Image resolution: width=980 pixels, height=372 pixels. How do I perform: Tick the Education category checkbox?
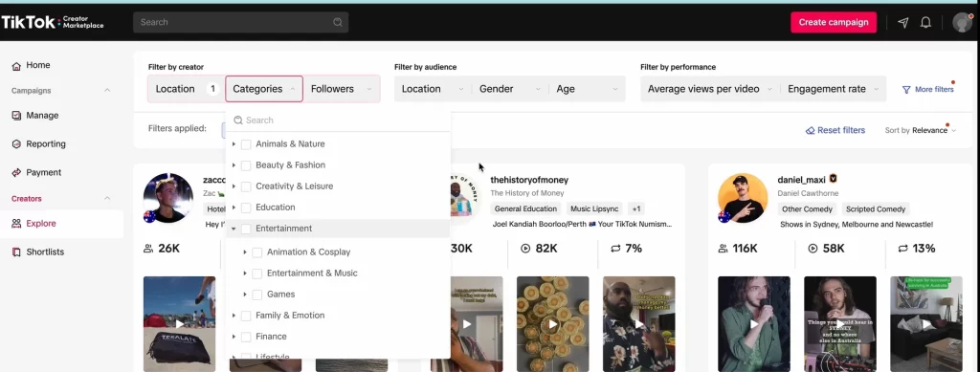[246, 208]
